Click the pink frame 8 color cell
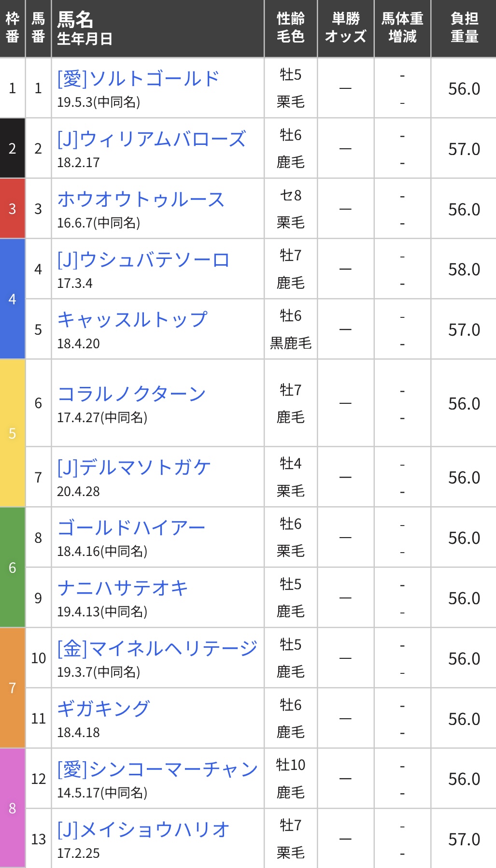Image resolution: width=496 pixels, height=868 pixels. [13, 808]
